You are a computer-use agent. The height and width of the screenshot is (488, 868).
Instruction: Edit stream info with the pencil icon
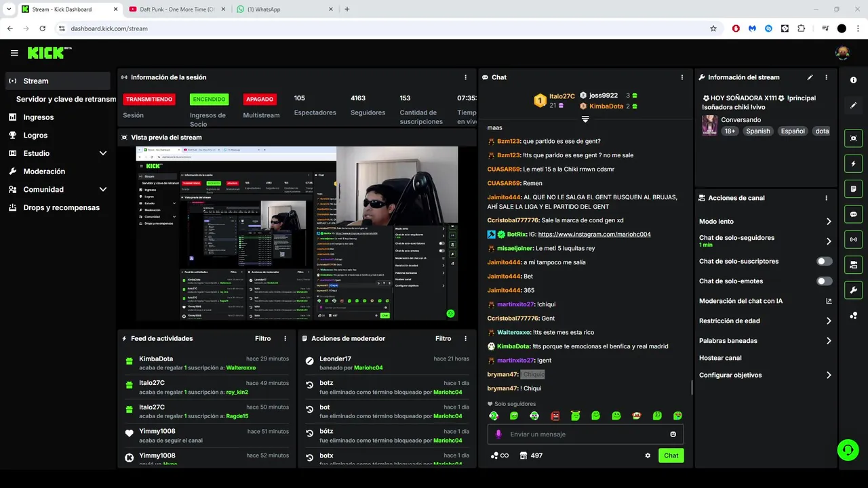[x=810, y=77]
